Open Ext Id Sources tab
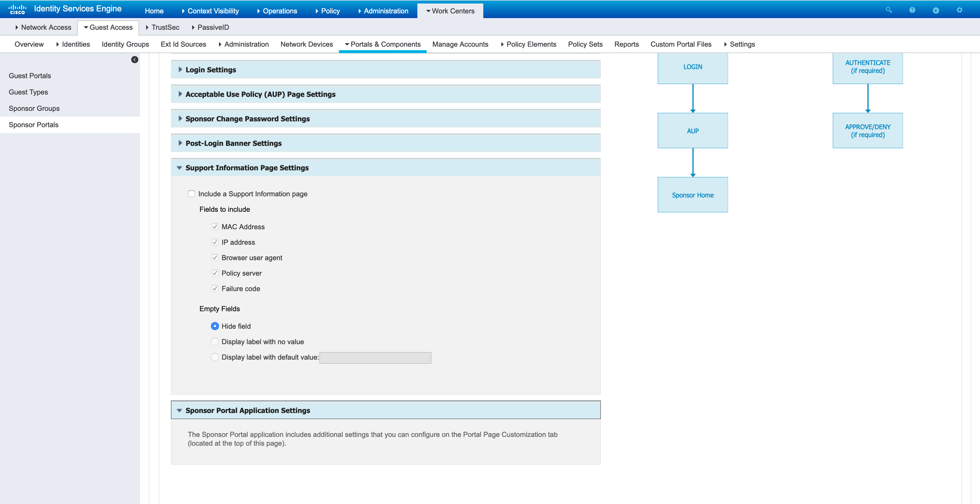Viewport: 980px width, 504px height. (x=183, y=45)
